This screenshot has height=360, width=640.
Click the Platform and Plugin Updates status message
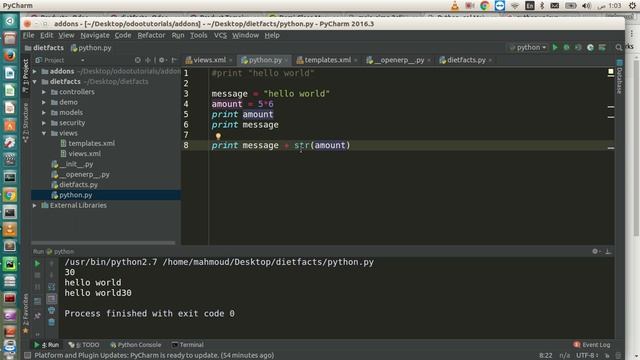[154, 356]
